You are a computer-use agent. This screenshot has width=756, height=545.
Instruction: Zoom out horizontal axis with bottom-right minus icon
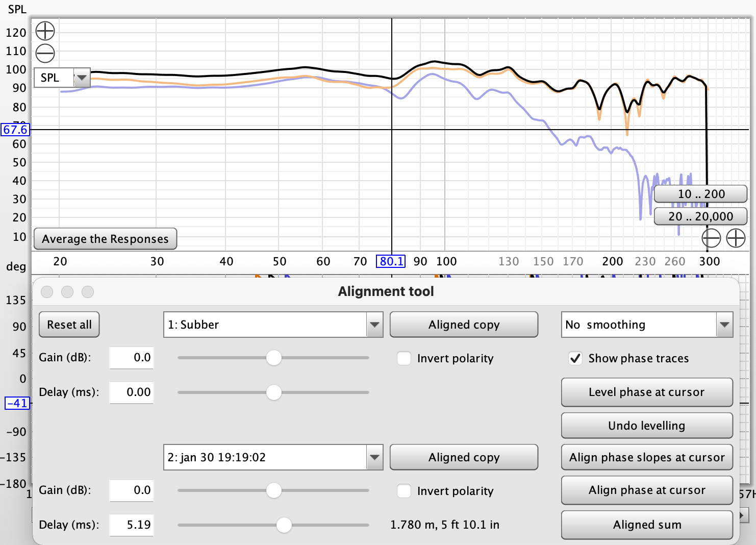click(x=711, y=238)
